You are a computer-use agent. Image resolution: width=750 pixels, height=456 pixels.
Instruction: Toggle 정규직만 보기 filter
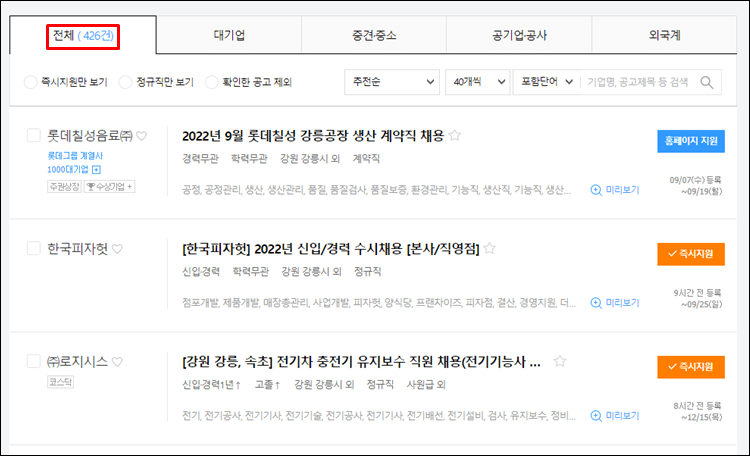[125, 82]
